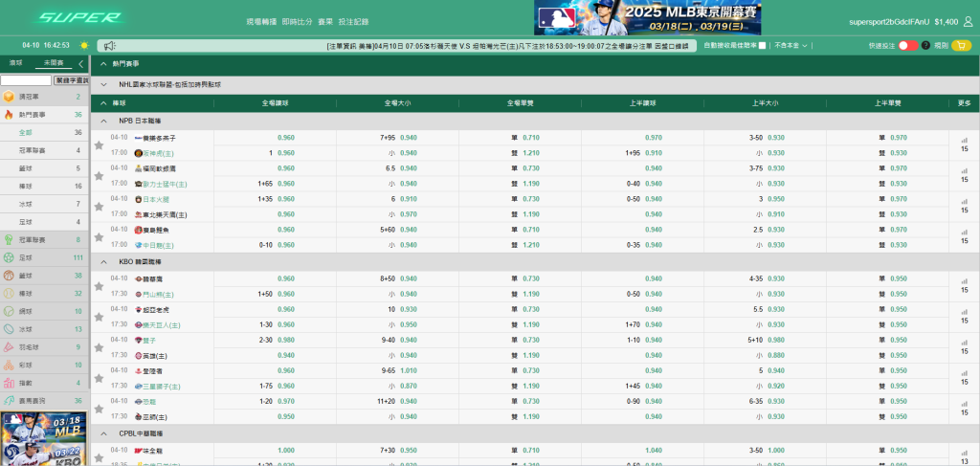Image resolution: width=980 pixels, height=466 pixels.
Task: Open 15 more bets for 養樂多燕子 match
Action: coord(965,148)
